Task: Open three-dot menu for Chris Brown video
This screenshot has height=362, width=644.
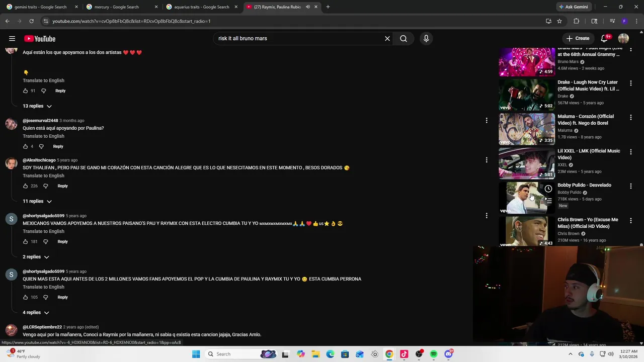Action: (630, 221)
